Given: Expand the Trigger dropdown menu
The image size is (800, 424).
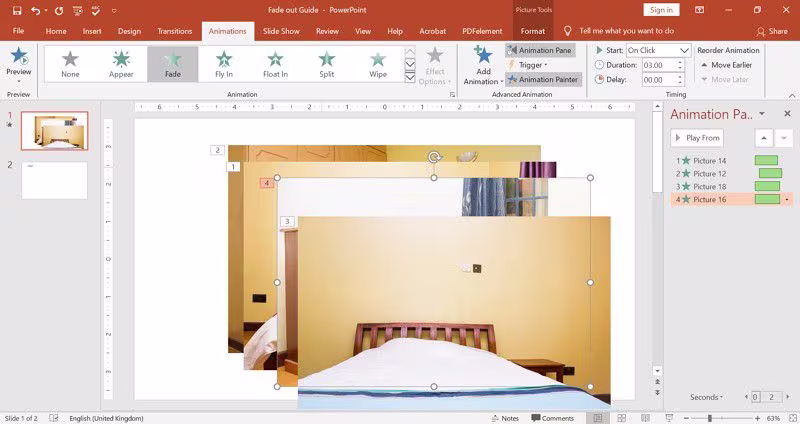Looking at the screenshot, I should tap(528, 65).
